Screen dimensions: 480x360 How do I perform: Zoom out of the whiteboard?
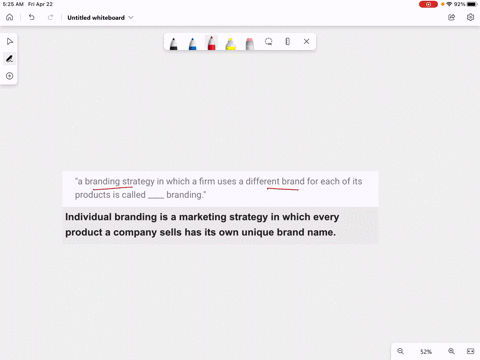pyautogui.click(x=401, y=351)
